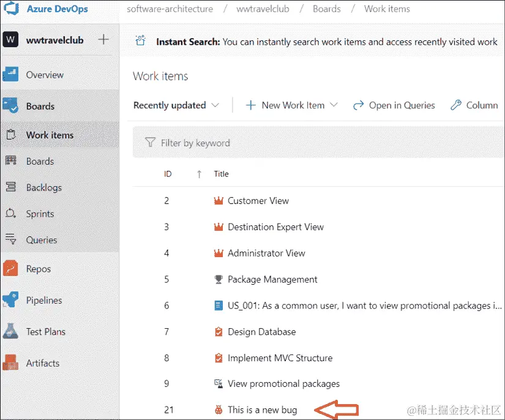Screen dimensions: 505x420
Task: Click the Sprints cycle icon
Action: pyautogui.click(x=11, y=213)
